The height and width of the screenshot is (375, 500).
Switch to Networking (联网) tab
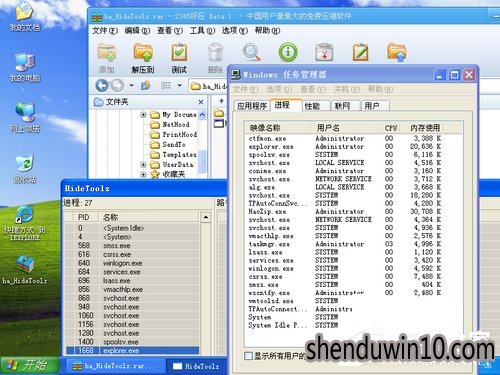tap(345, 106)
